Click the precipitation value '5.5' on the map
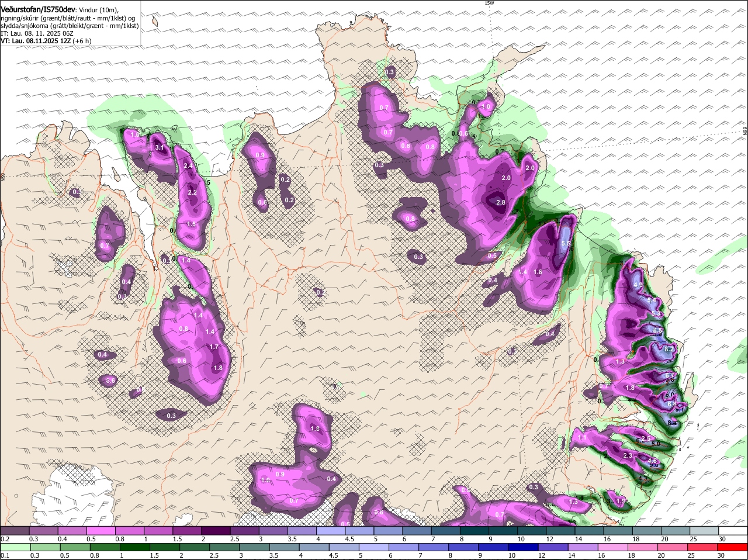Image resolution: width=748 pixels, height=560 pixels. coord(566,243)
